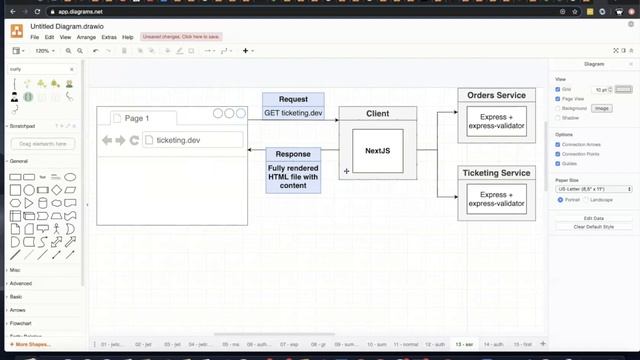Click the grid color swatch
This screenshot has height=360, width=640.
click(x=623, y=89)
